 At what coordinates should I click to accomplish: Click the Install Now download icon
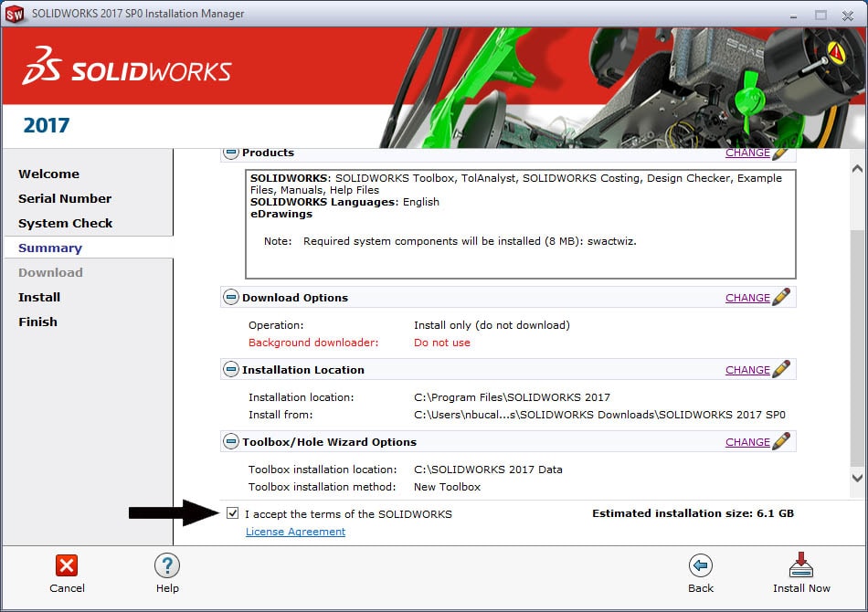pyautogui.click(x=801, y=565)
